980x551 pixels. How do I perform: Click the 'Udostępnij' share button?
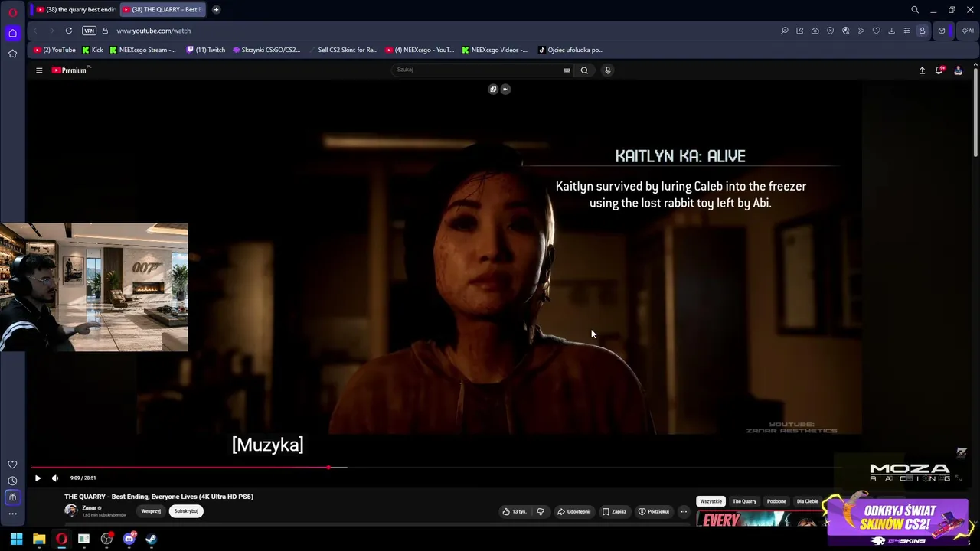point(573,511)
